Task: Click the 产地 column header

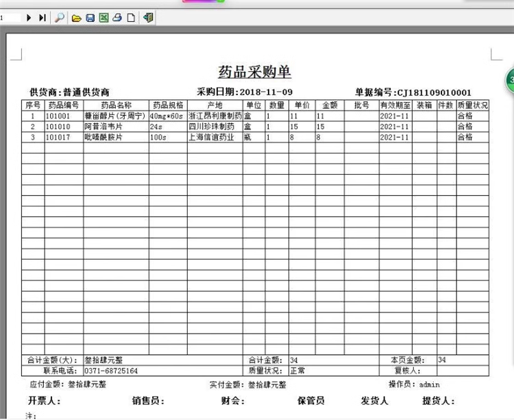Action: 215,105
